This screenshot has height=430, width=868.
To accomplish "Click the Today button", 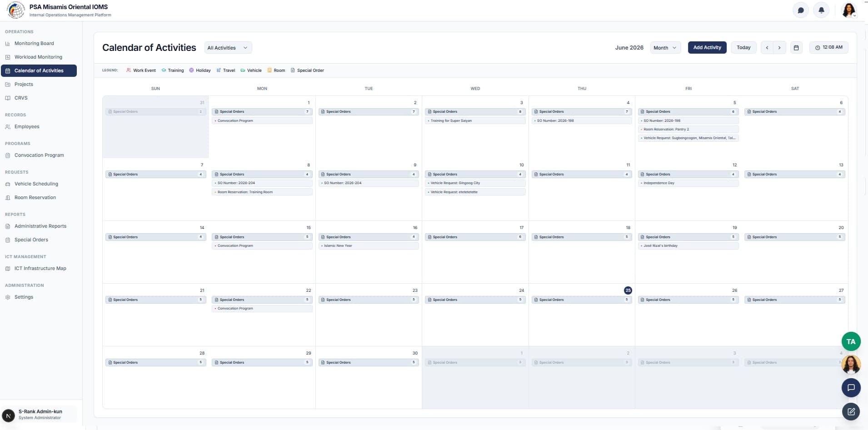I will pyautogui.click(x=743, y=48).
